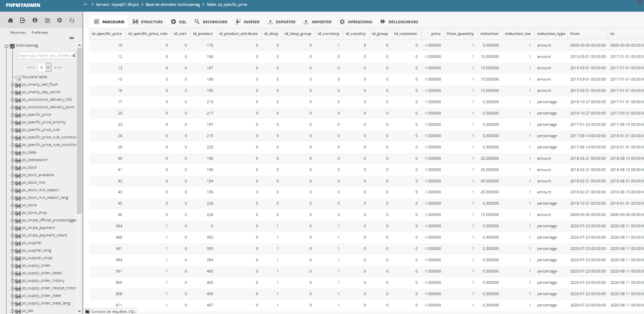Go to next tables page >>>
644x314 pixels.
point(58,68)
